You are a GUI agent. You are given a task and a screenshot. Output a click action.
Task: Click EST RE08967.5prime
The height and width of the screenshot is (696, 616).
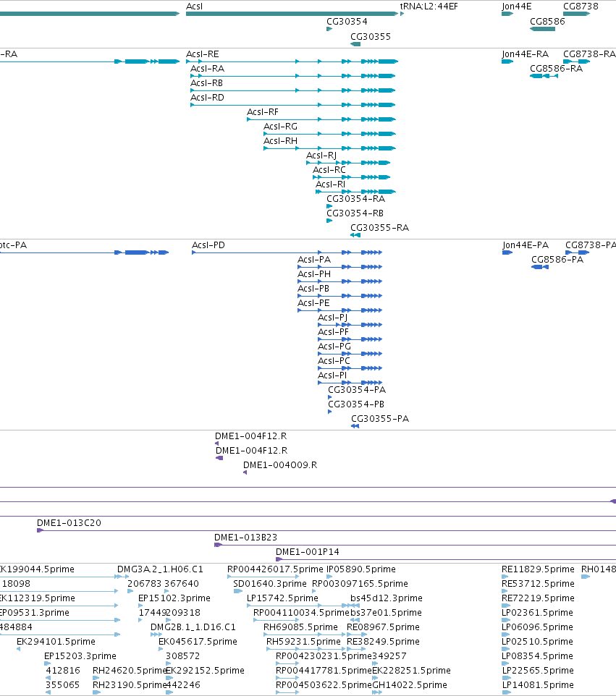tap(383, 627)
